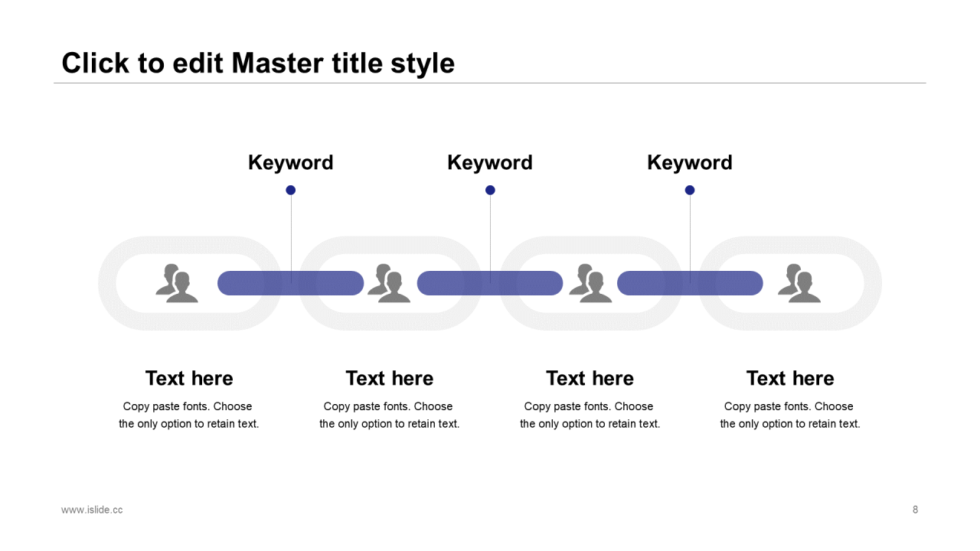Select the description paragraph under the third 'Text here'
The height and width of the screenshot is (551, 980).
coord(590,415)
